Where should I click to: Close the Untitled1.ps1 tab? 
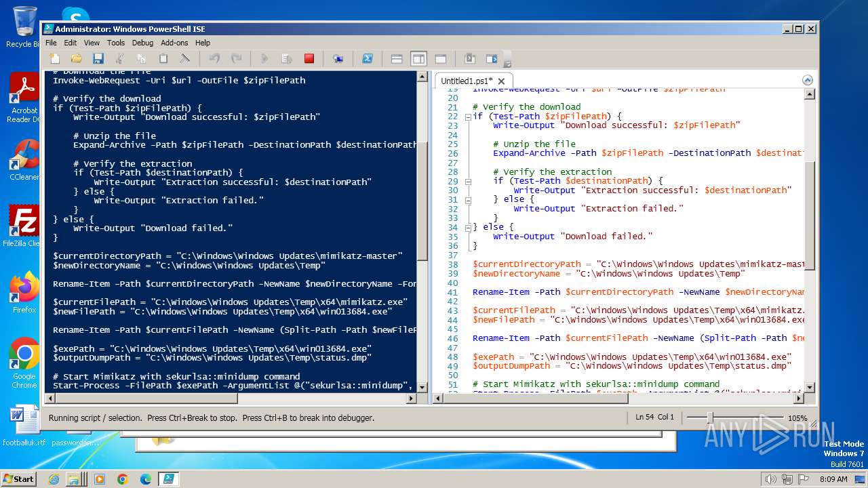pyautogui.click(x=502, y=81)
